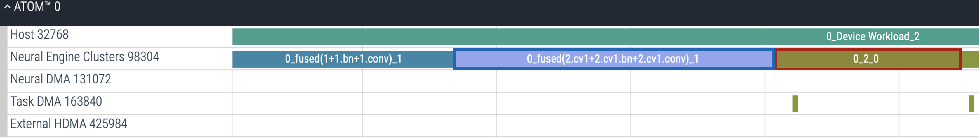
Task: Select Neural Engine Clusters 98304 track label
Action: click(84, 57)
